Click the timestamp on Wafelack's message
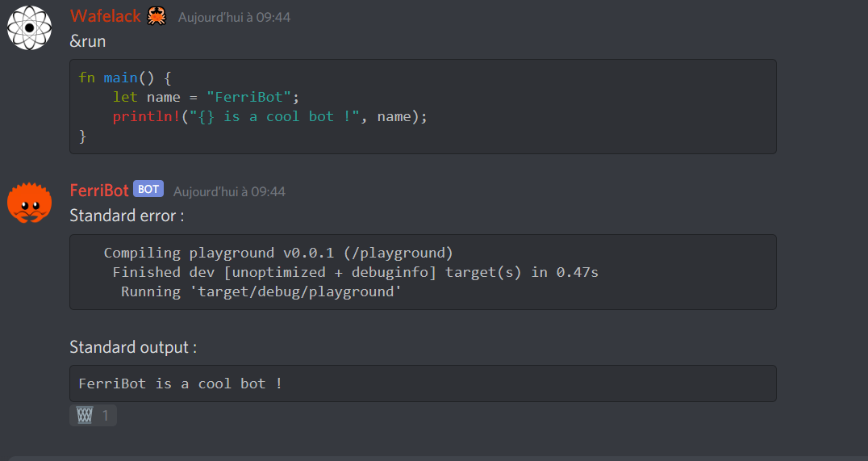This screenshot has height=461, width=868. [x=234, y=17]
